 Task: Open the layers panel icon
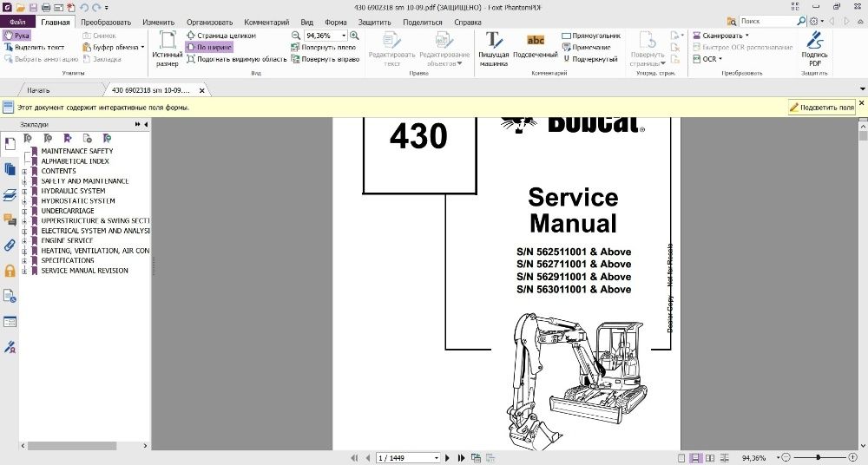10,195
